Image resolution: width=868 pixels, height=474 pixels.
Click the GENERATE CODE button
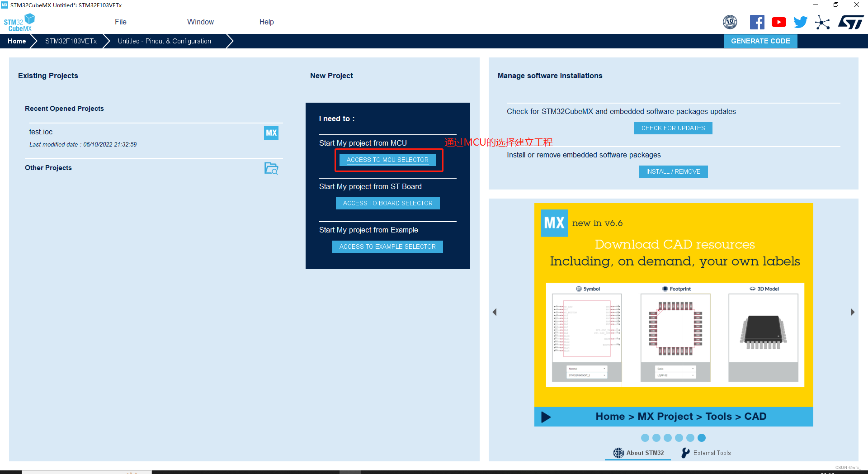click(x=760, y=41)
